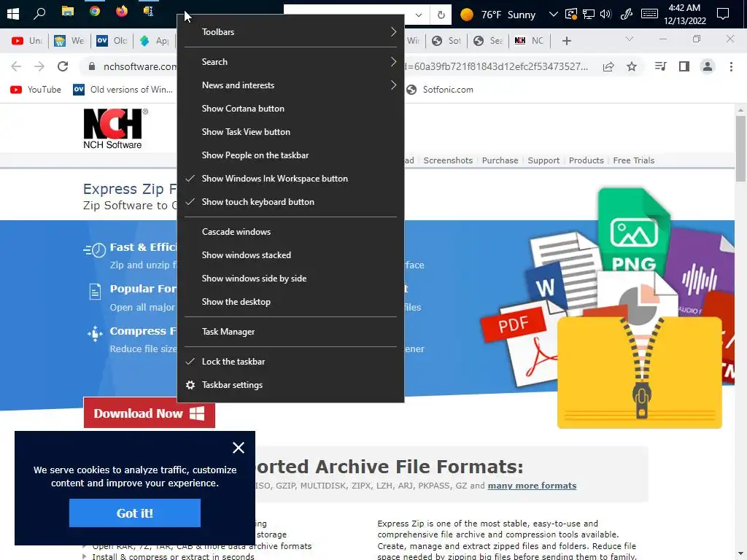Open Task Manager from the menu
This screenshot has height=560, width=747.
point(290,332)
